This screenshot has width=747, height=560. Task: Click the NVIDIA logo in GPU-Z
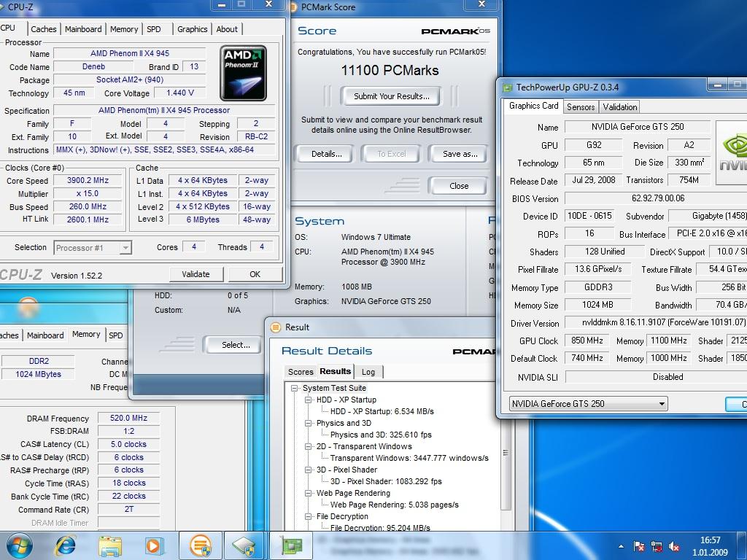point(732,152)
